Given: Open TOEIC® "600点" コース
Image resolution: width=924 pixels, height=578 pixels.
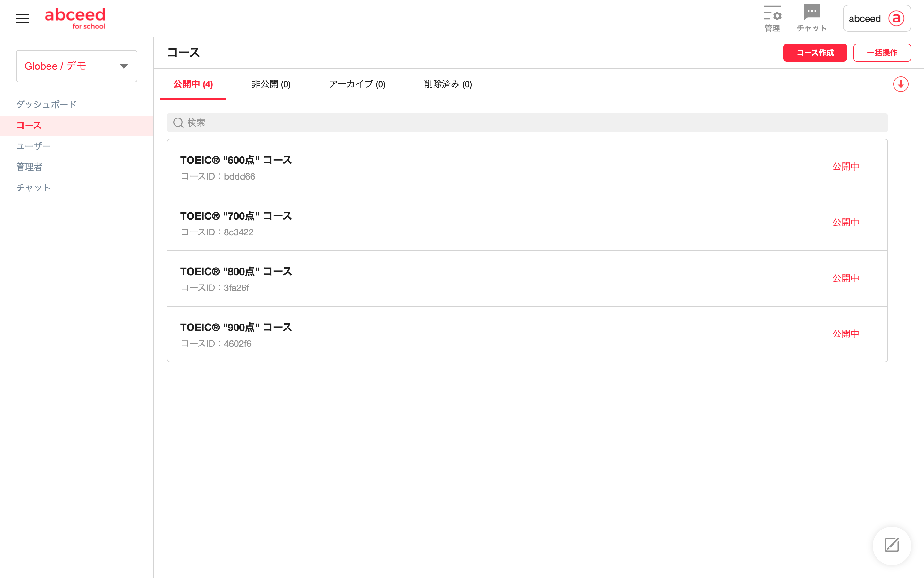Looking at the screenshot, I should 527,167.
